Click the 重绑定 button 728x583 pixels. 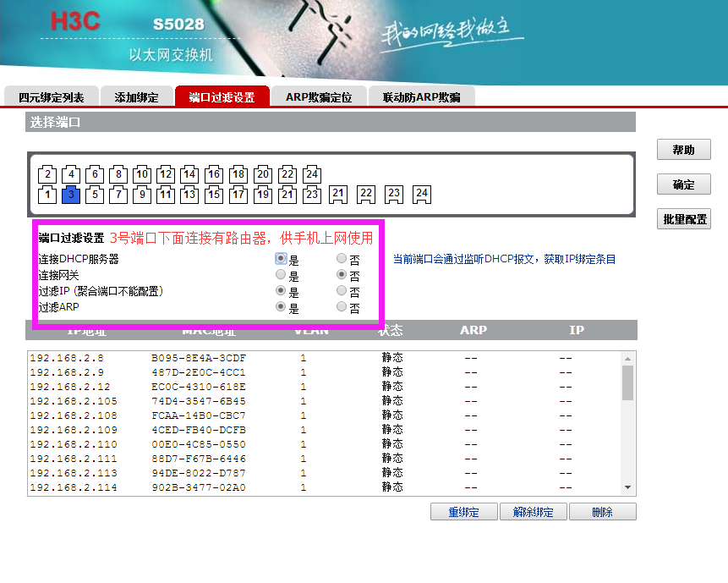464,512
